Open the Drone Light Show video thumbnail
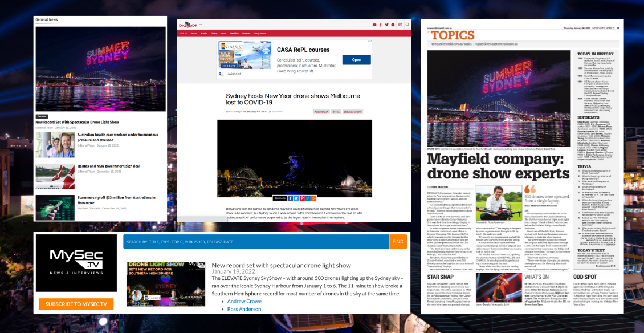This screenshot has height=333, width=644. [166, 283]
